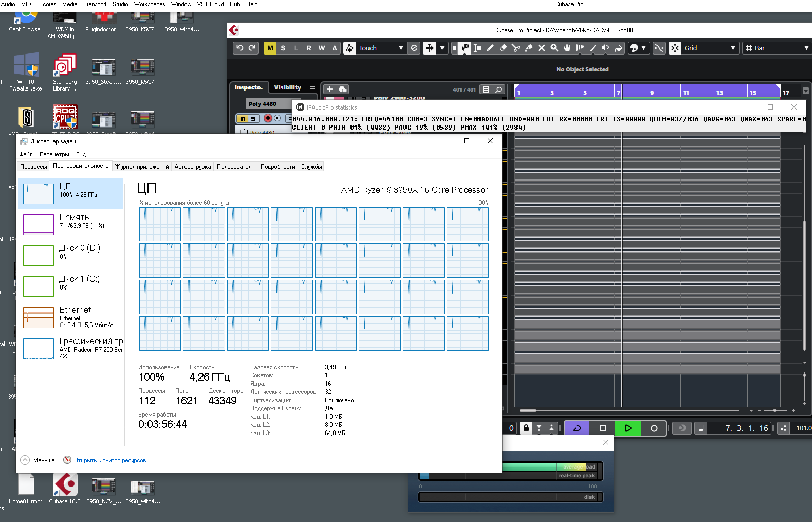Select the Zoom magnifier tool
The height and width of the screenshot is (522, 812).
coord(555,48)
